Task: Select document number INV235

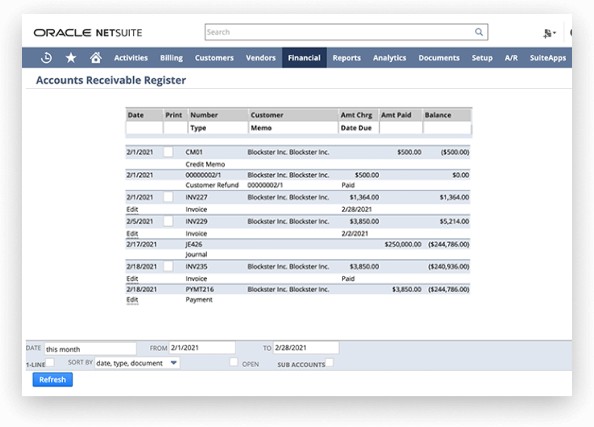Action: 196,267
